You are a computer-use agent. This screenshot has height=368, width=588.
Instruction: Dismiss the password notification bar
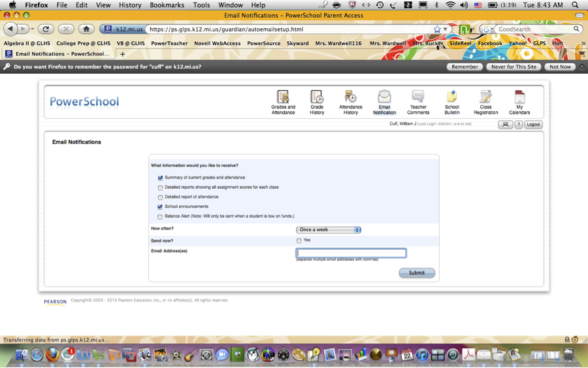click(x=581, y=67)
